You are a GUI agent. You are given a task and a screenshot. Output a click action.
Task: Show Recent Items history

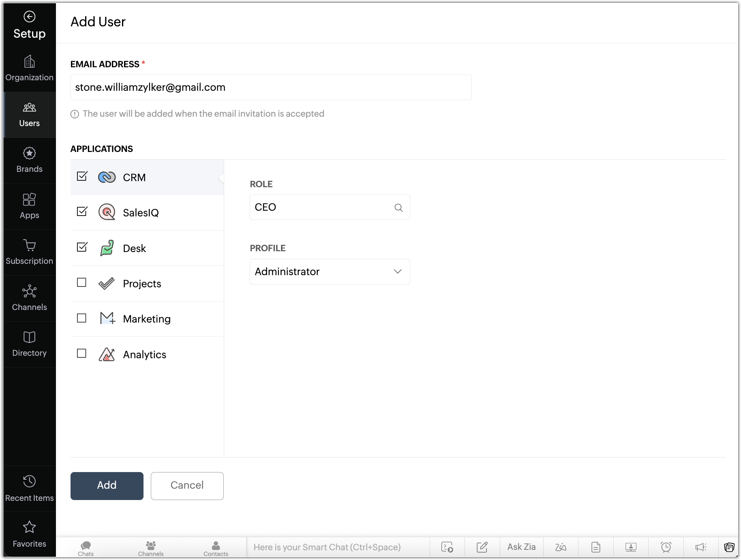point(29,489)
